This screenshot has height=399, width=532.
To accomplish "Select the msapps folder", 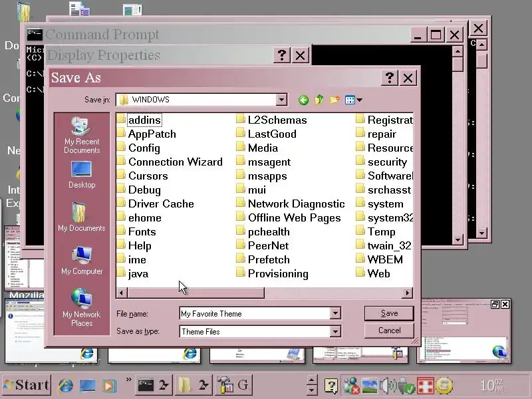I will pos(261,176).
